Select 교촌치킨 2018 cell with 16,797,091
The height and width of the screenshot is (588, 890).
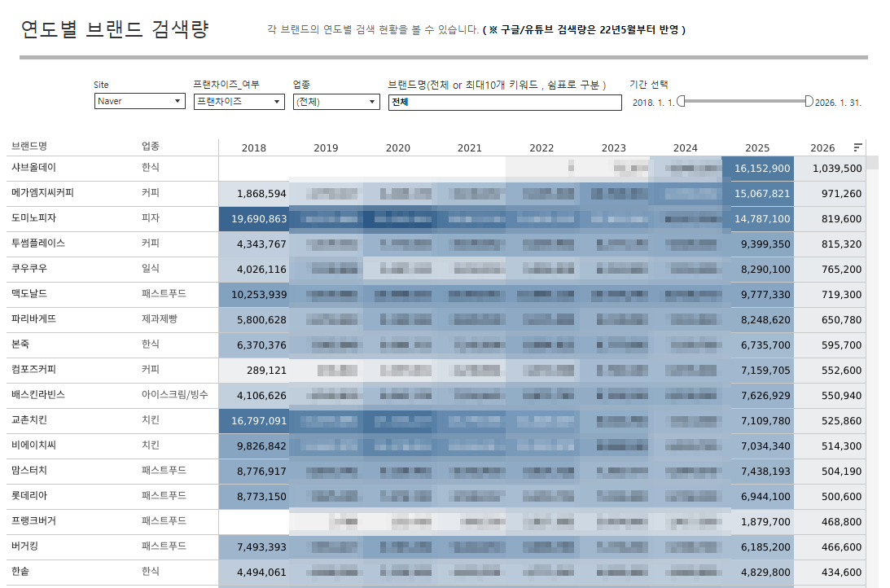pyautogui.click(x=254, y=421)
